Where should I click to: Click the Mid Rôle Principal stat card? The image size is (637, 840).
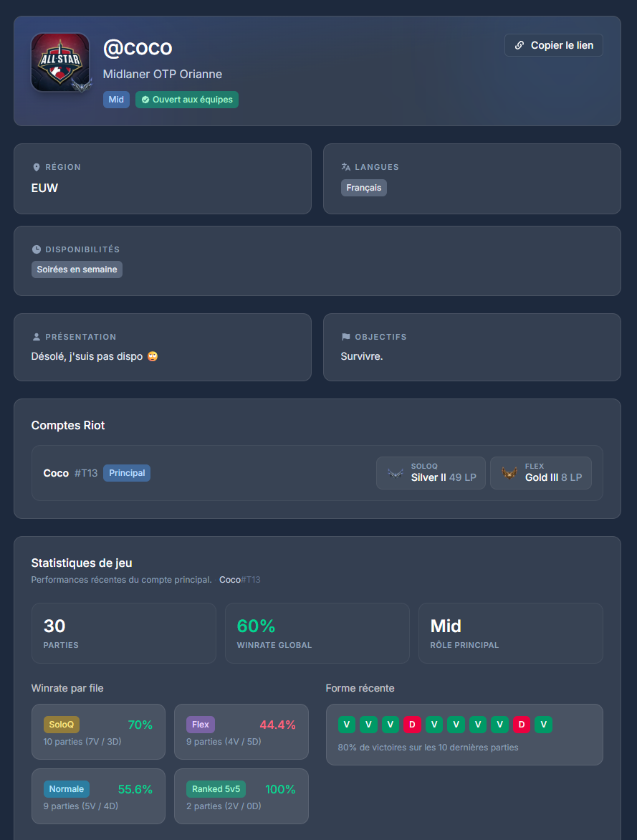pos(511,633)
